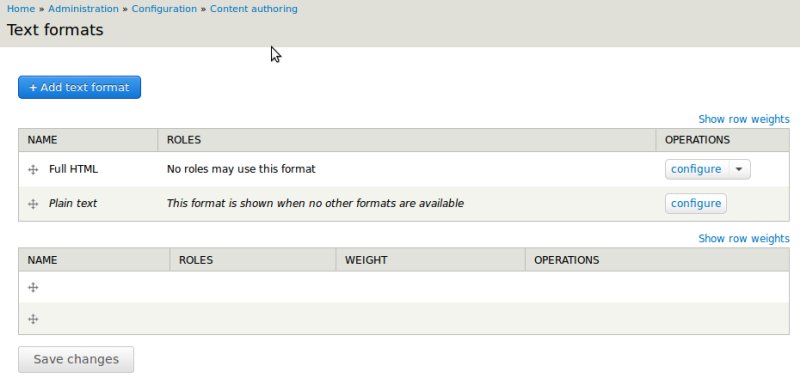This screenshot has width=800, height=378.
Task: Select the Plain text format name
Action: (x=72, y=203)
